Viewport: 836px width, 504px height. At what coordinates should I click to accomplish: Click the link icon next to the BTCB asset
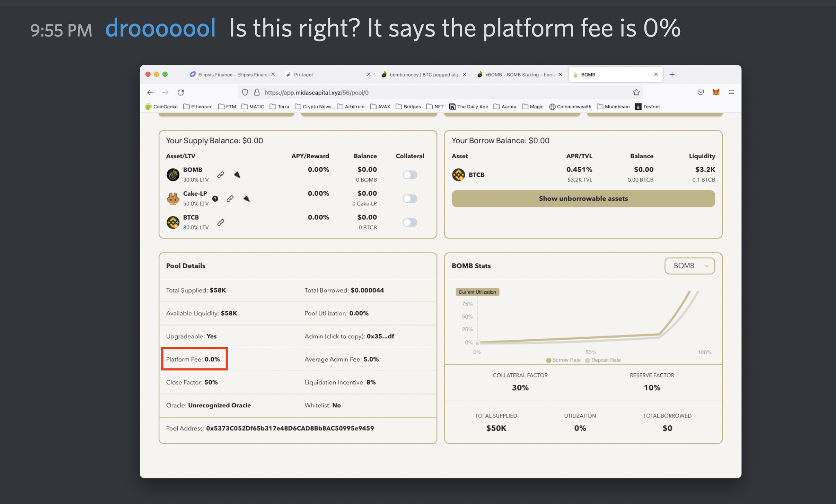click(221, 222)
